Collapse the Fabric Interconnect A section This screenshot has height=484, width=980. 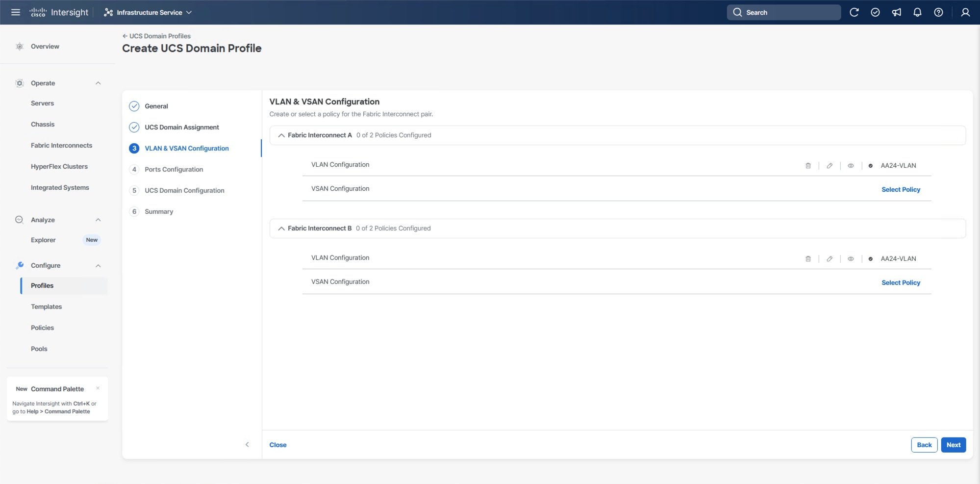281,135
